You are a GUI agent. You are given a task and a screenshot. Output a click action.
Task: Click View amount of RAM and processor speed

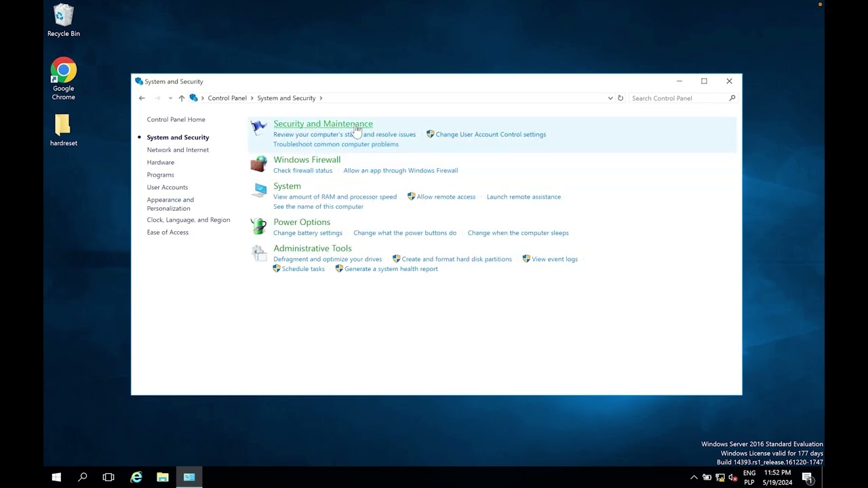pos(335,197)
